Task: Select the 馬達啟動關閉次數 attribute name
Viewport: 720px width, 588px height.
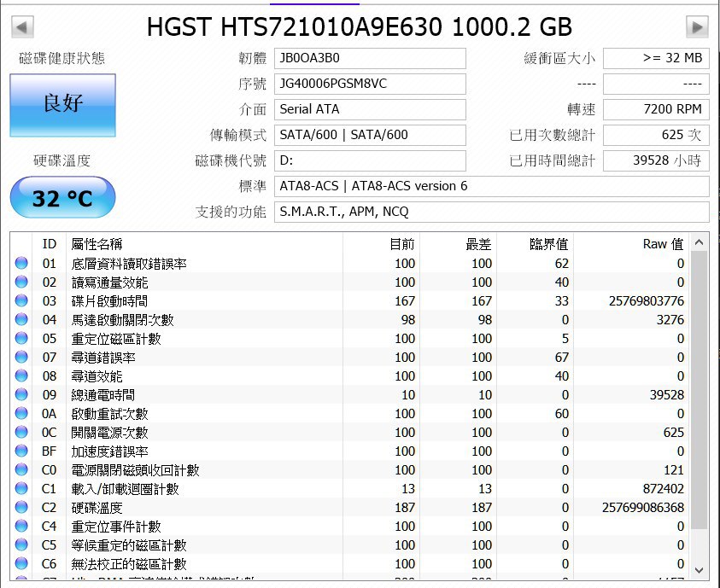Action: click(122, 320)
